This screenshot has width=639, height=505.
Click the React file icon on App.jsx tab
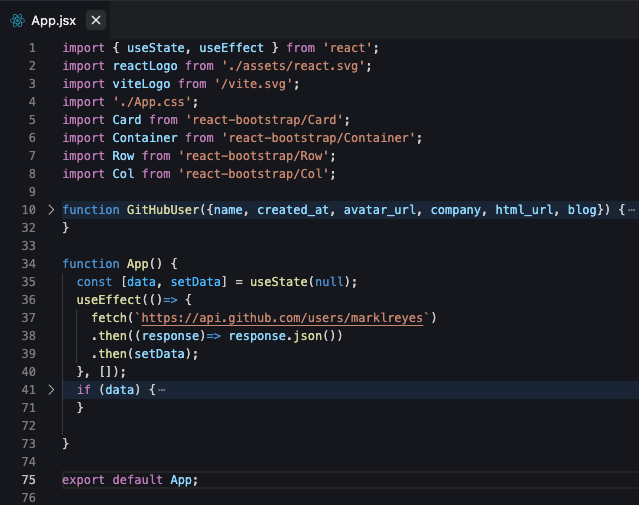pyautogui.click(x=17, y=20)
